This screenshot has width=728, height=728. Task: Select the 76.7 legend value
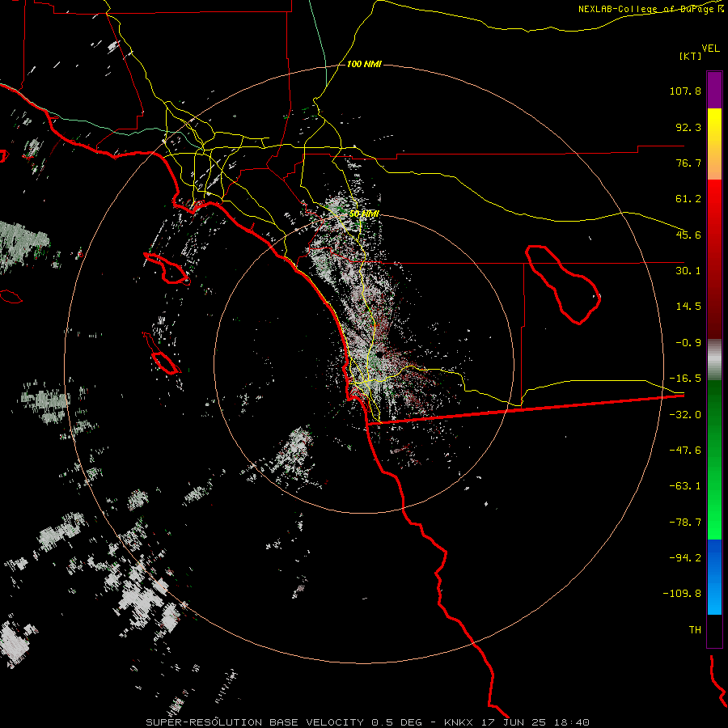[688, 163]
